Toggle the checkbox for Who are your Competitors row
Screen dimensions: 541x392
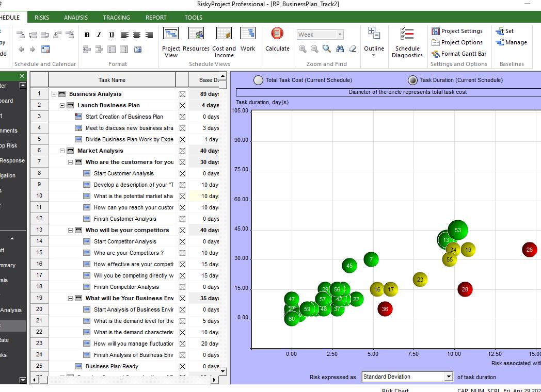[x=182, y=253]
